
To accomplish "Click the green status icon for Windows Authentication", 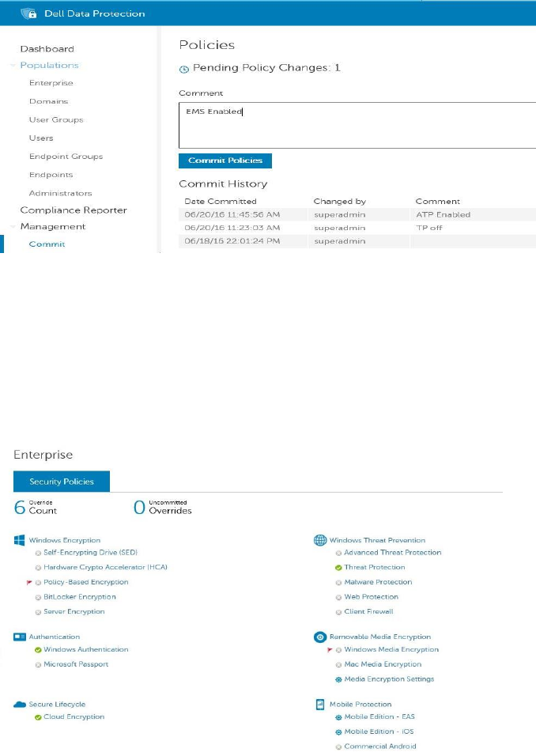I will pyautogui.click(x=38, y=650).
